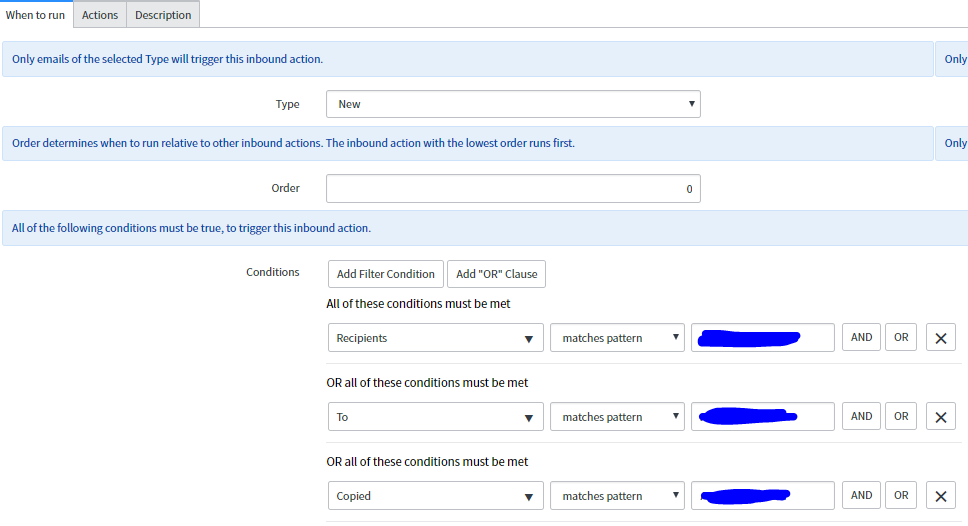
Task: Click AND button in Copied row
Action: pos(861,495)
